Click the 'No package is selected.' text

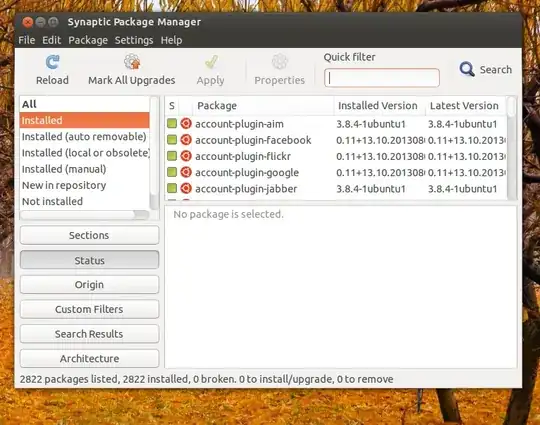(228, 214)
